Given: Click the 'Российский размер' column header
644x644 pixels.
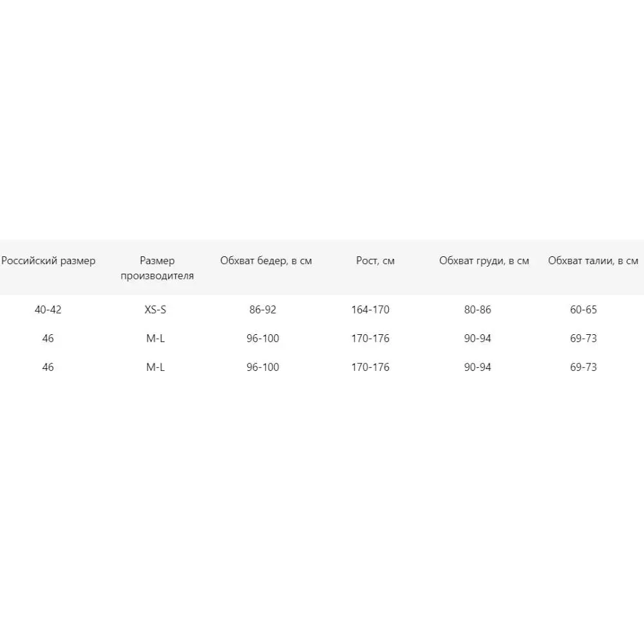Looking at the screenshot, I should 48,261.
